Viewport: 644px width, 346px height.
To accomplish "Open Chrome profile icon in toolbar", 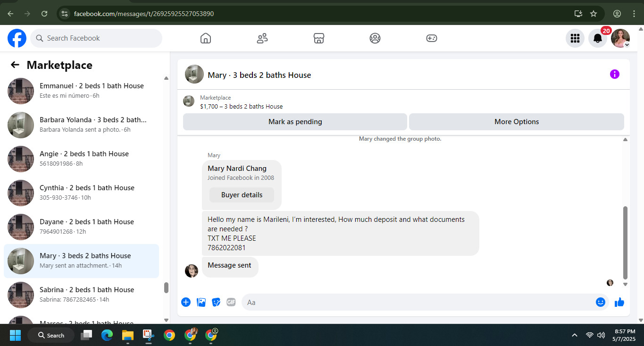I will 617,14.
